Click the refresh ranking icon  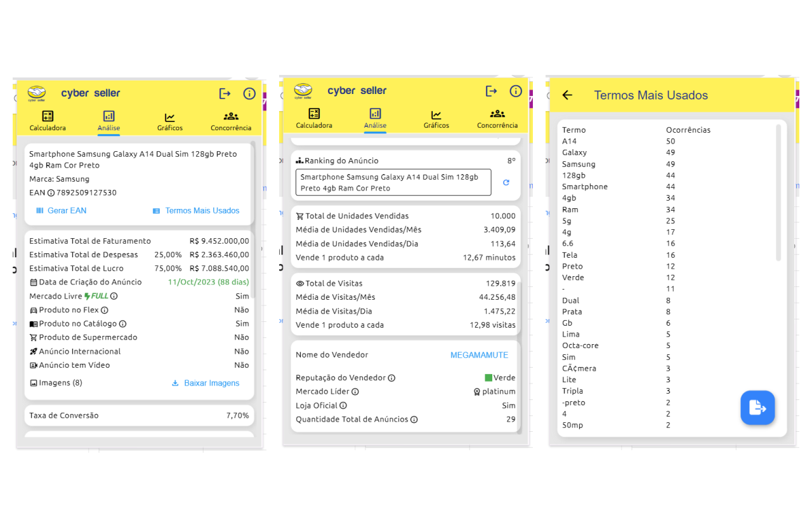point(506,183)
